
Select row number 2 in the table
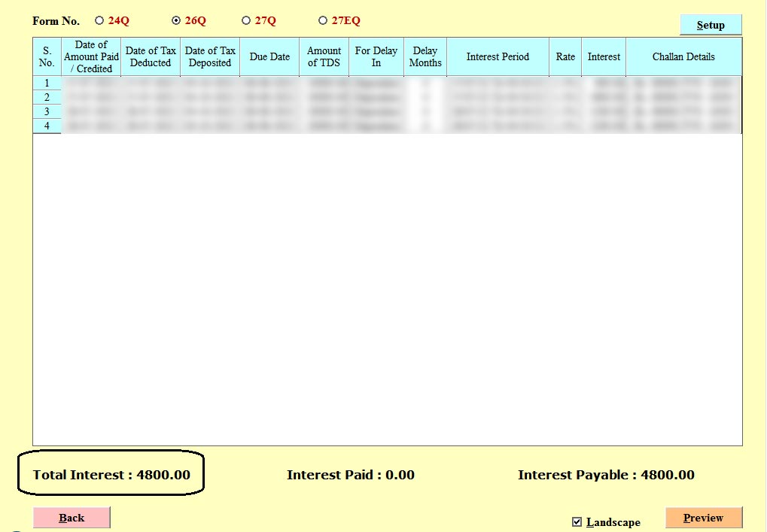pos(47,97)
